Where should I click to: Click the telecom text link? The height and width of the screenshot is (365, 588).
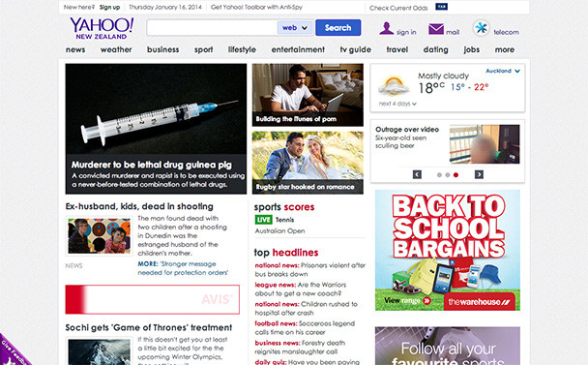(506, 32)
